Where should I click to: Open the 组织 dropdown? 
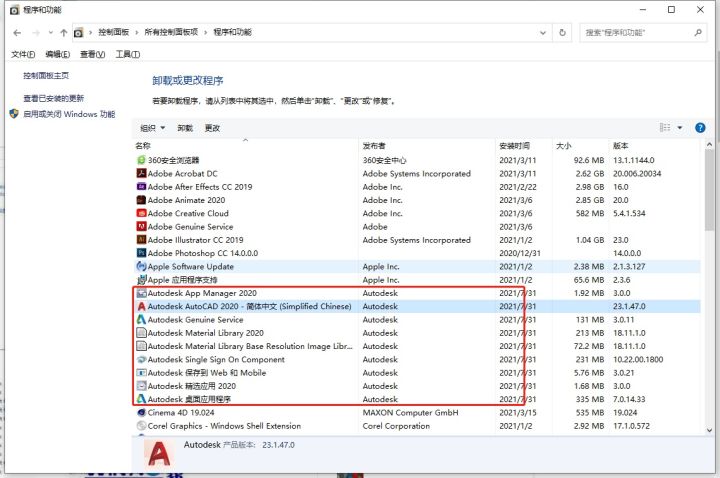(x=152, y=128)
